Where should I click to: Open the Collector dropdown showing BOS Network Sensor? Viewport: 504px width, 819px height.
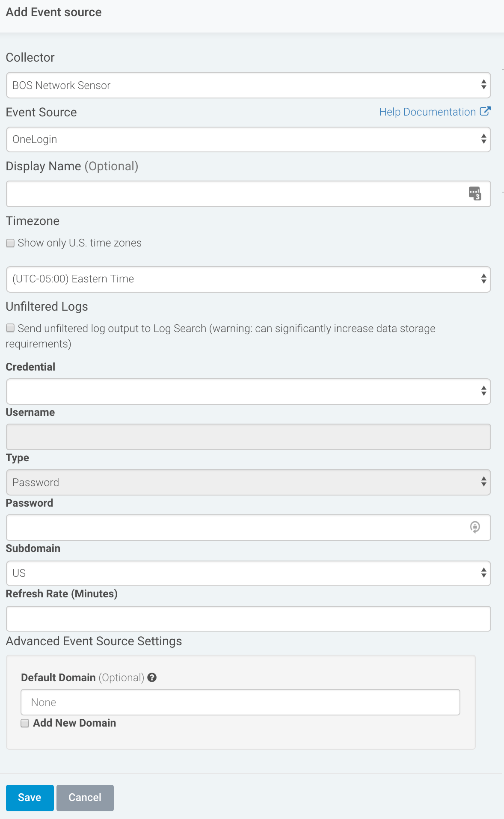pos(248,85)
